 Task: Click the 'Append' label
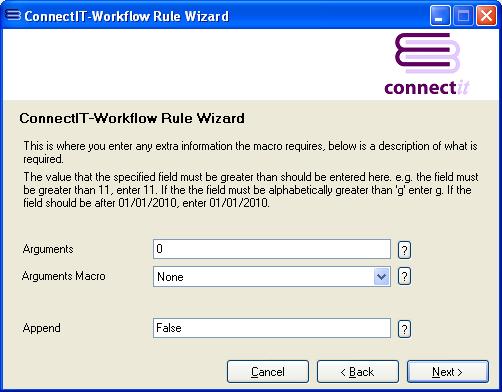pyautogui.click(x=42, y=328)
